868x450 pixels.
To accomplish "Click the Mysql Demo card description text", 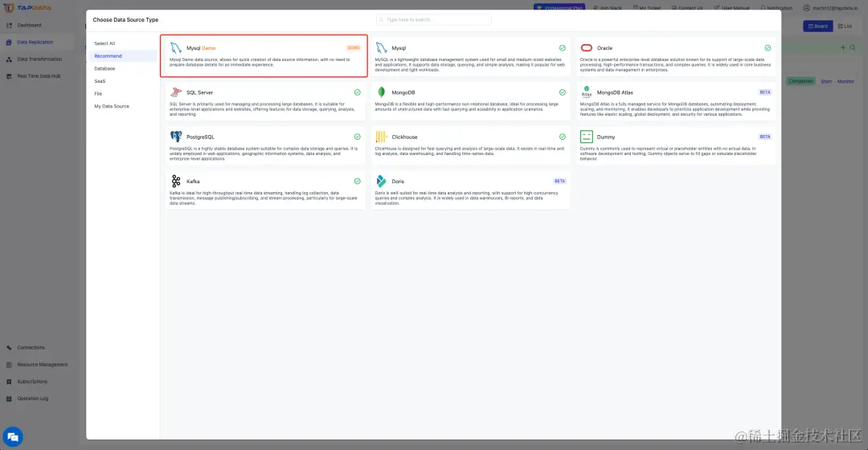I will 260,62.
